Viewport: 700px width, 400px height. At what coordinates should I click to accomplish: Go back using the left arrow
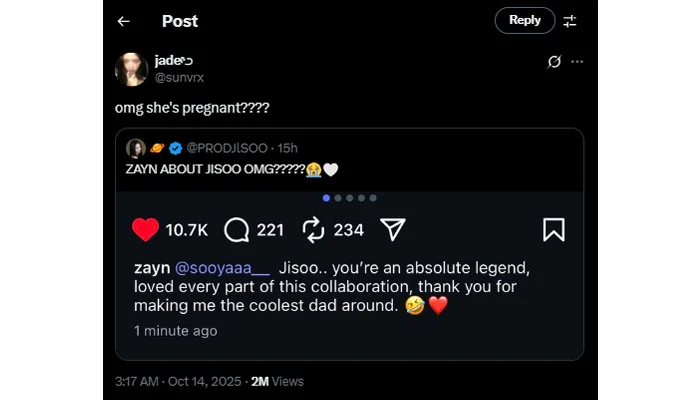pos(123,21)
